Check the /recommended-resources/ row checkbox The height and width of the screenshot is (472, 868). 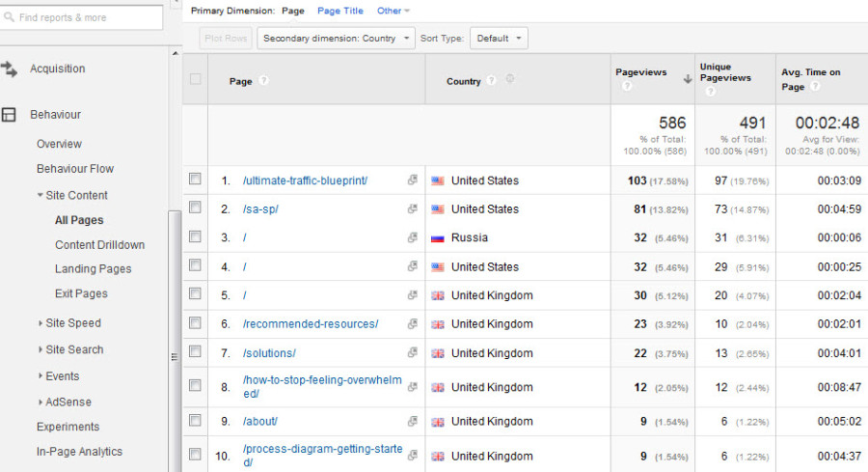[195, 322]
